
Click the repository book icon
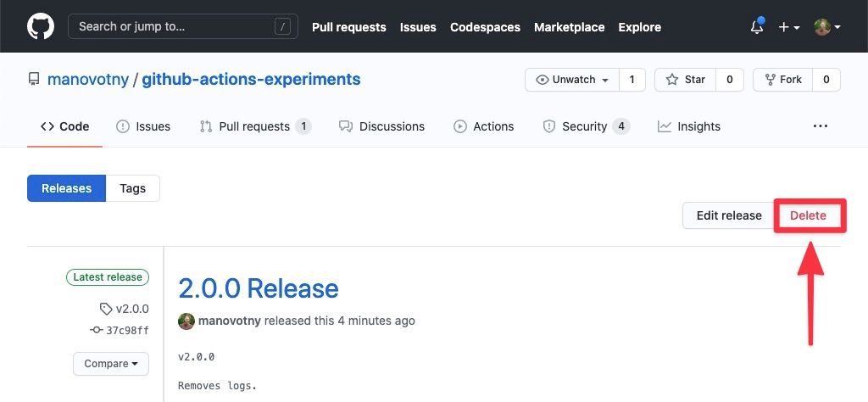click(x=34, y=80)
